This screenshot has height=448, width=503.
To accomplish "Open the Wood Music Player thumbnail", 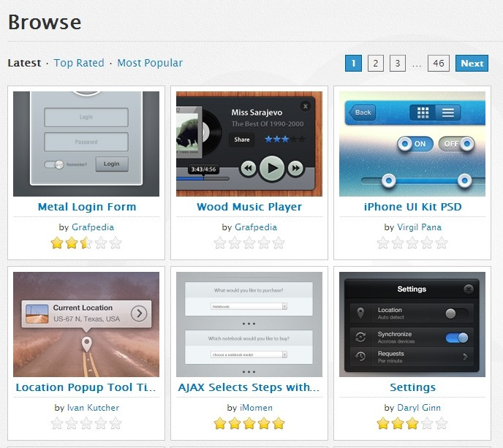I will [x=249, y=144].
